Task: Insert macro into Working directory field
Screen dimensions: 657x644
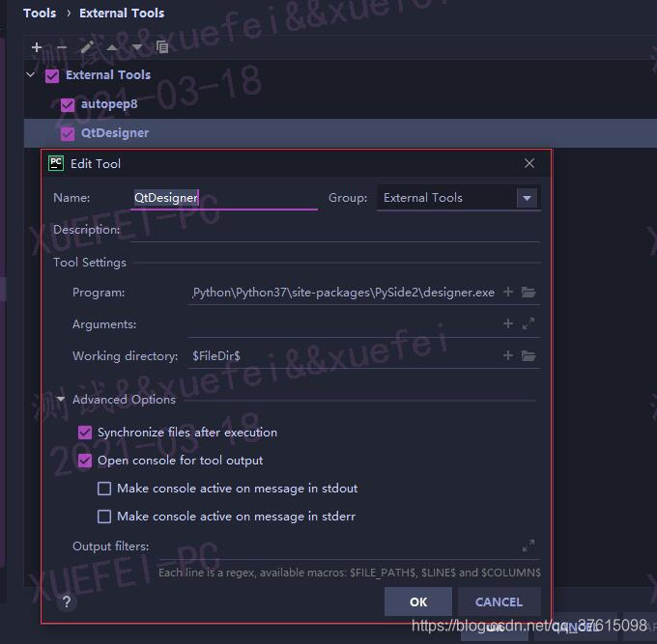Action: [508, 355]
